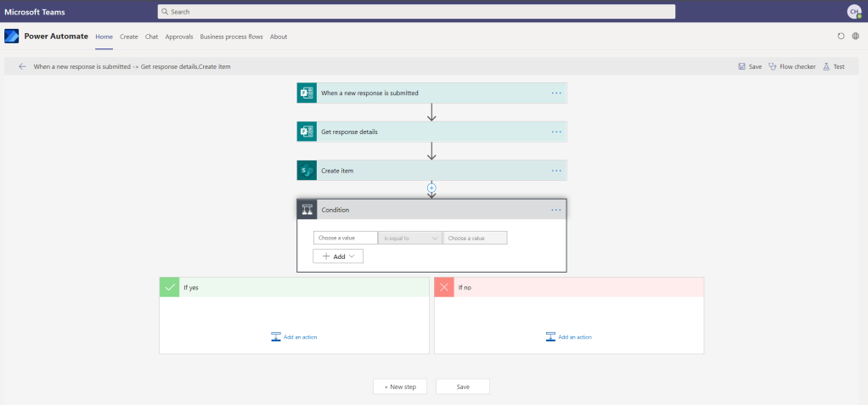The height and width of the screenshot is (405, 868).
Task: Click the globe icon in top right
Action: click(855, 37)
